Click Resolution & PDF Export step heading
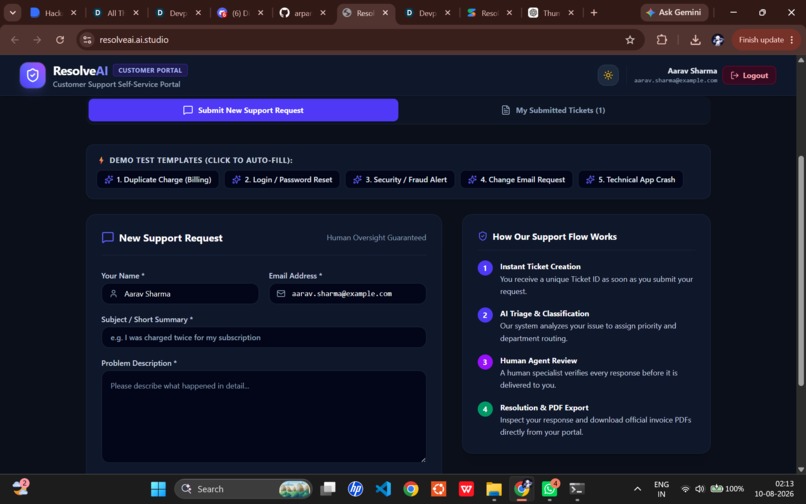 click(544, 408)
